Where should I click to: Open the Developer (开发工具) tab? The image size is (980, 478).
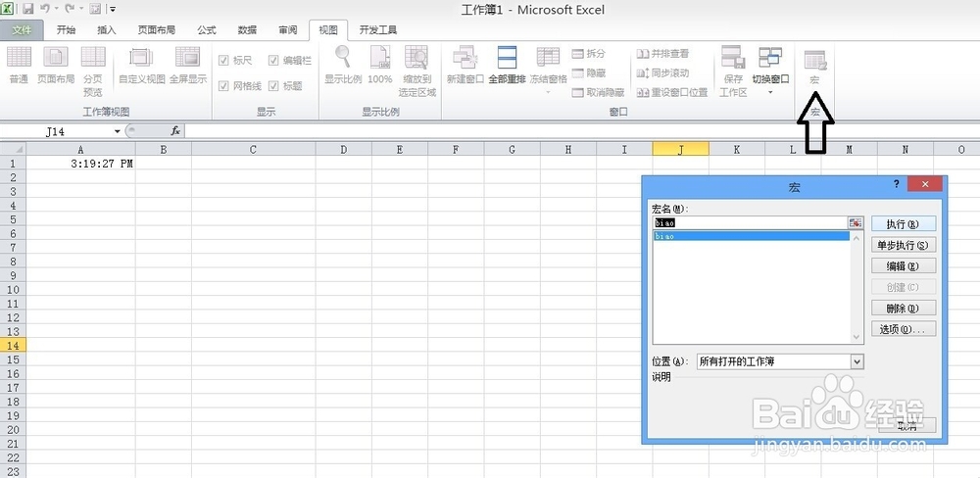coord(377,30)
